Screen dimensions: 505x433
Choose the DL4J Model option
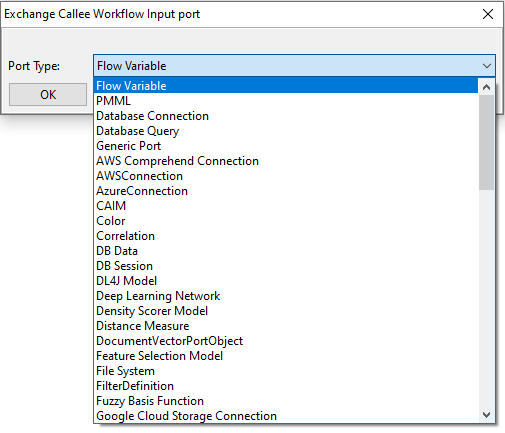[286, 281]
